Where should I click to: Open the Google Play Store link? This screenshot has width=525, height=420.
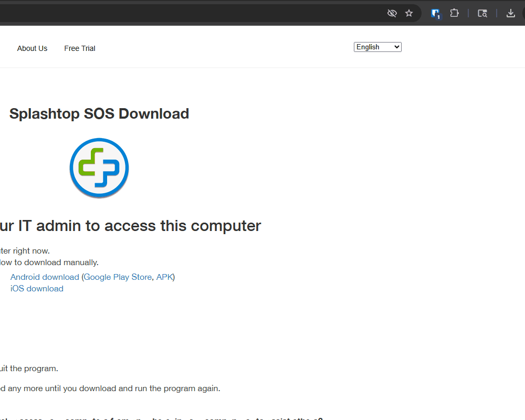(118, 277)
